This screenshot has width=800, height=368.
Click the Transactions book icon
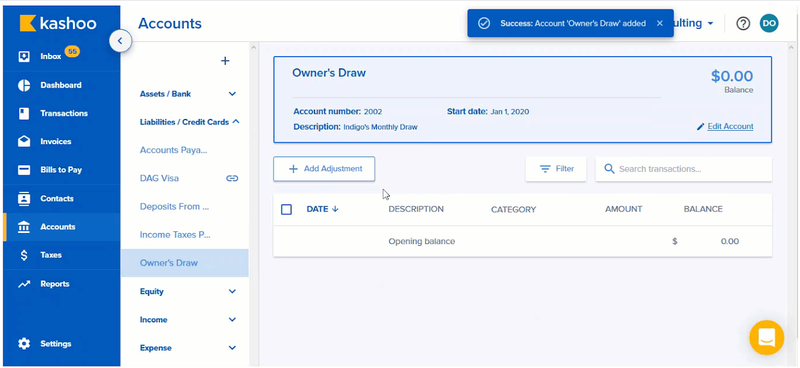[24, 113]
